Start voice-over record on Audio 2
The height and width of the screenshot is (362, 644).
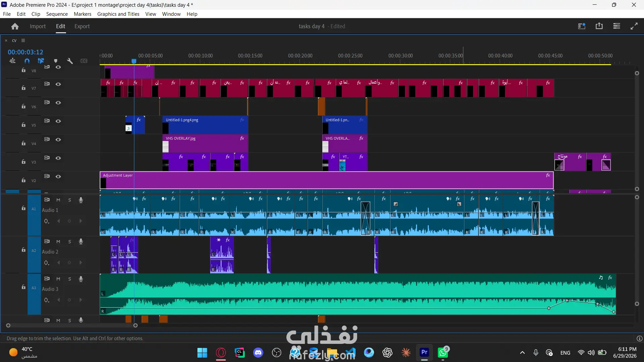coord(81,241)
